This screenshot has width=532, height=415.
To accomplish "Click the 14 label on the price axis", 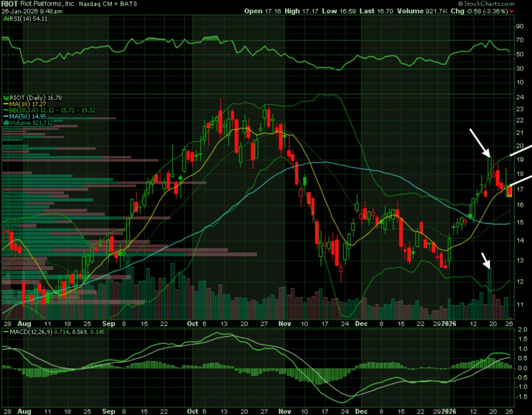I will pos(520,240).
